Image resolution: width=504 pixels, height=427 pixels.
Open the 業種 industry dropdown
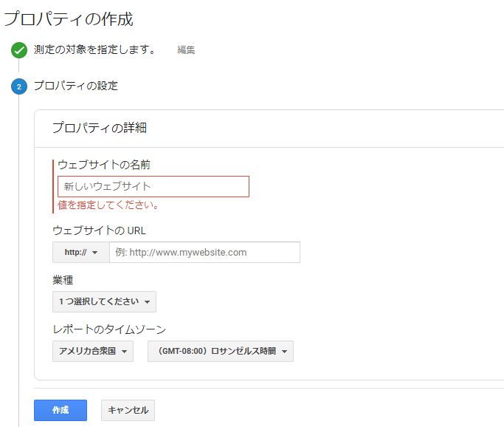105,301
